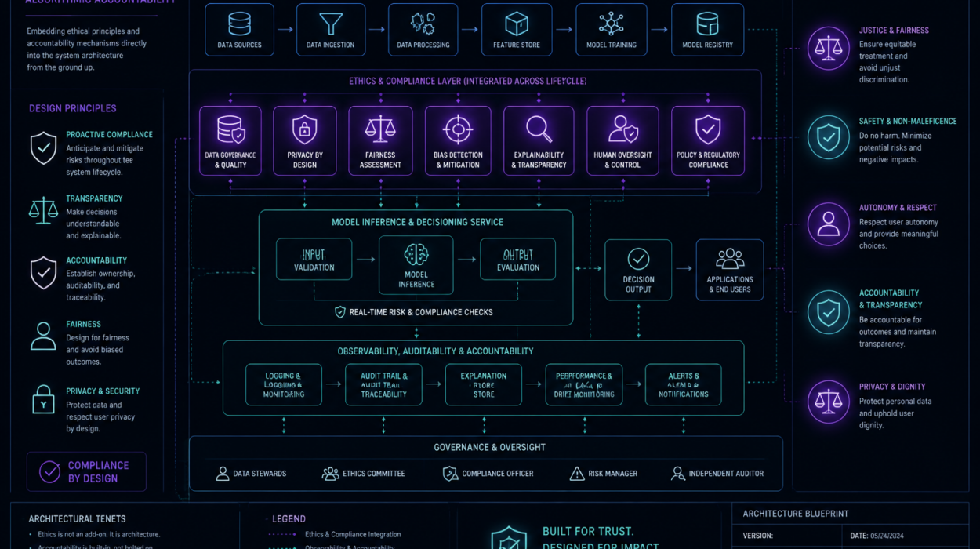Image resolution: width=980 pixels, height=549 pixels.
Task: Click the Ethics & Compliance Layer heading
Action: coord(467,81)
